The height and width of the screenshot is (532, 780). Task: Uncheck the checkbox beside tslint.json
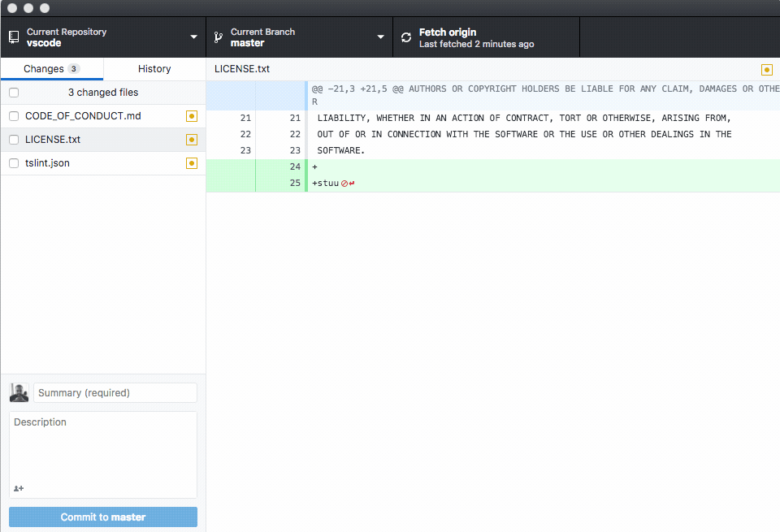(x=13, y=162)
